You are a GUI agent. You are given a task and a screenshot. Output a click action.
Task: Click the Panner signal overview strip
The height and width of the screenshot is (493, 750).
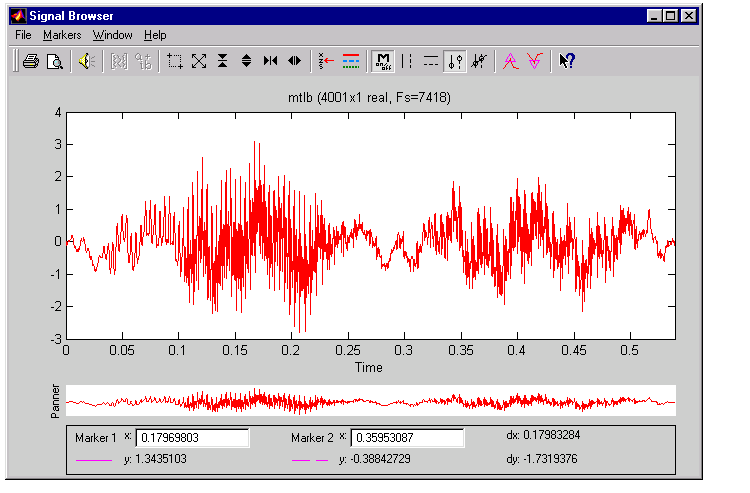click(x=370, y=400)
